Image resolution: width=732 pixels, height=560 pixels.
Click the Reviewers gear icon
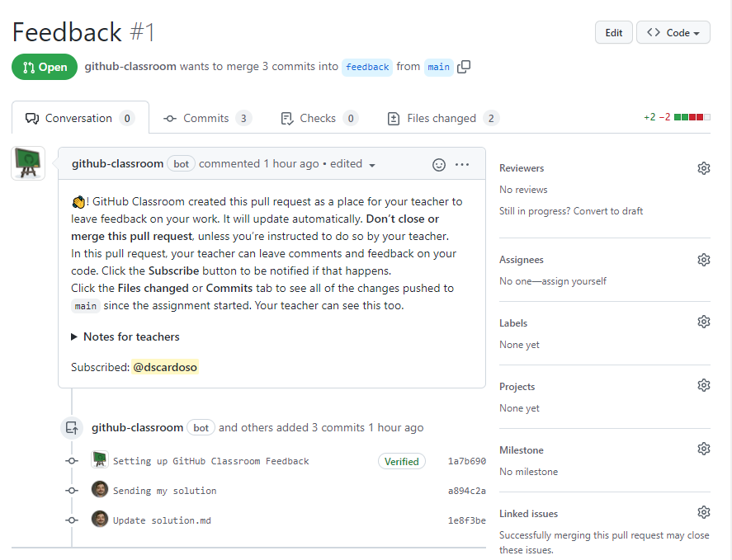[x=703, y=168]
